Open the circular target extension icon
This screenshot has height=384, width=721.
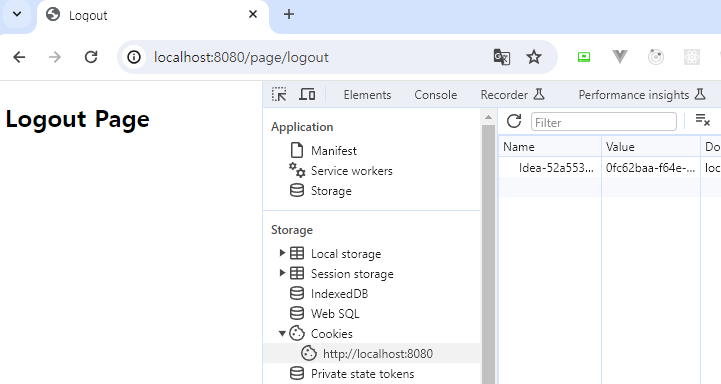(x=656, y=57)
